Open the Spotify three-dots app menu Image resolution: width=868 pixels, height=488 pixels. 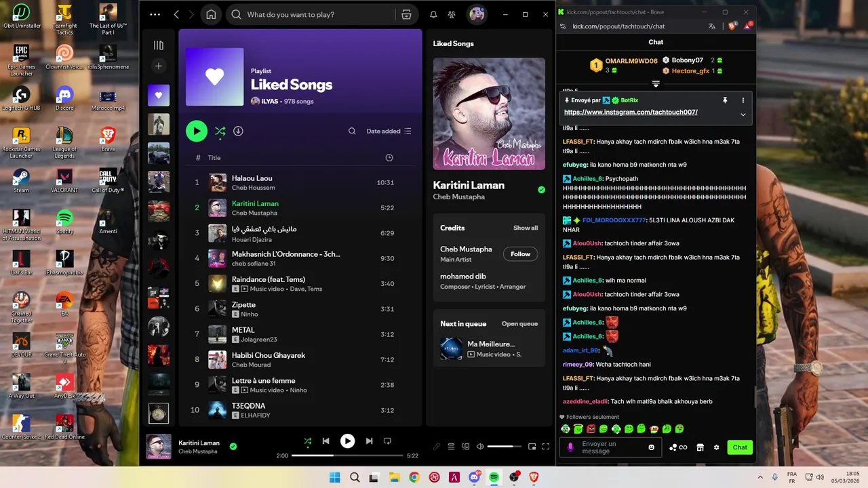pyautogui.click(x=155, y=14)
